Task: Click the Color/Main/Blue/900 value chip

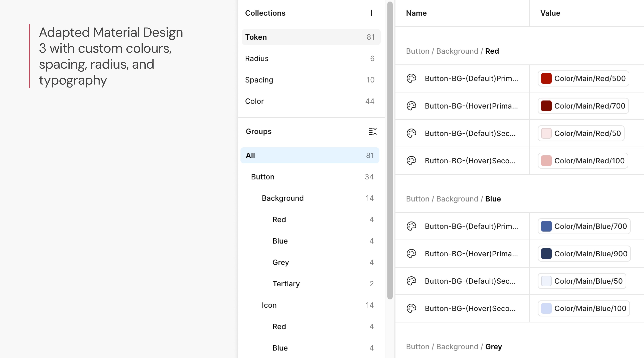Action: point(584,254)
